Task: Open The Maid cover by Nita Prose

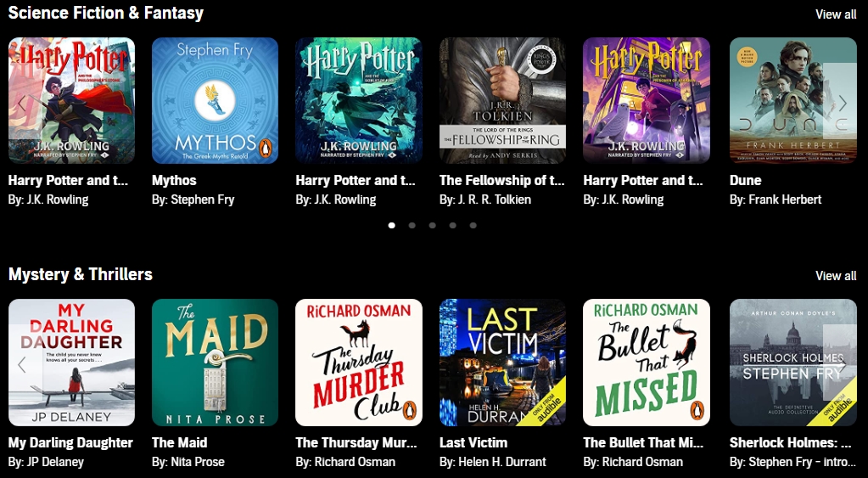Action: pos(216,363)
